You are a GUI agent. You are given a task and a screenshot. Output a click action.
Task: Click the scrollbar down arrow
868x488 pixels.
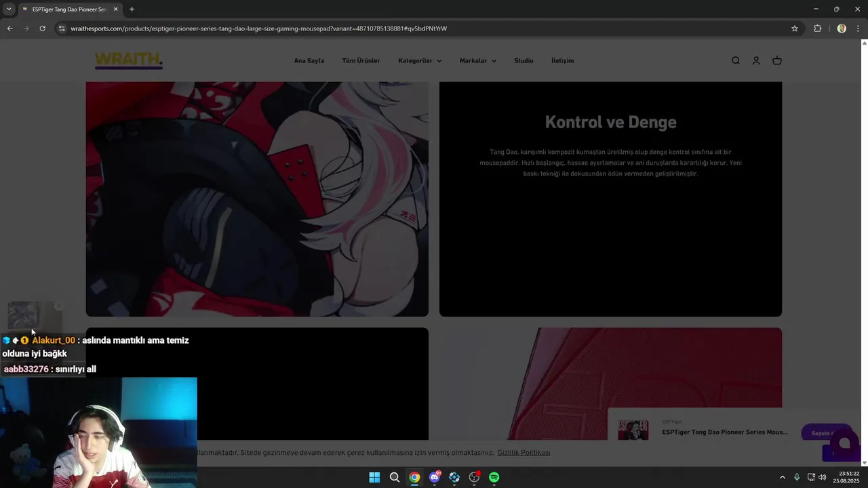pyautogui.click(x=864, y=462)
